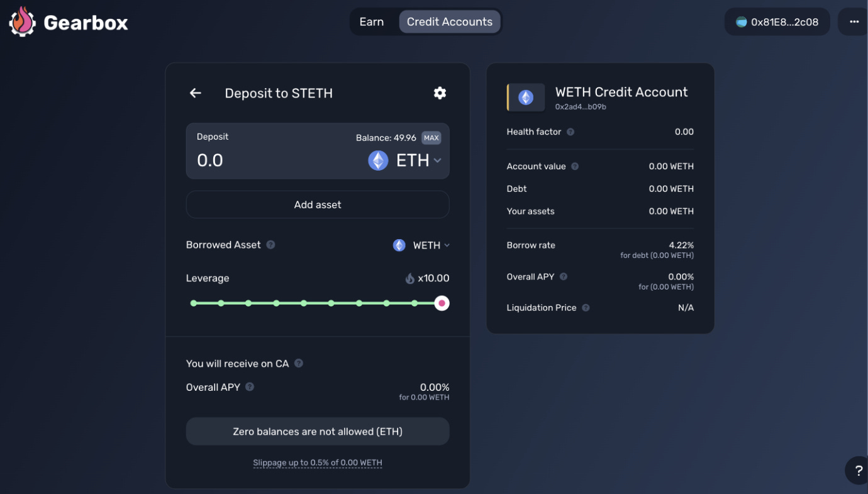The width and height of the screenshot is (868, 494).
Task: Open the WETH borrowed asset dropdown
Action: [421, 245]
